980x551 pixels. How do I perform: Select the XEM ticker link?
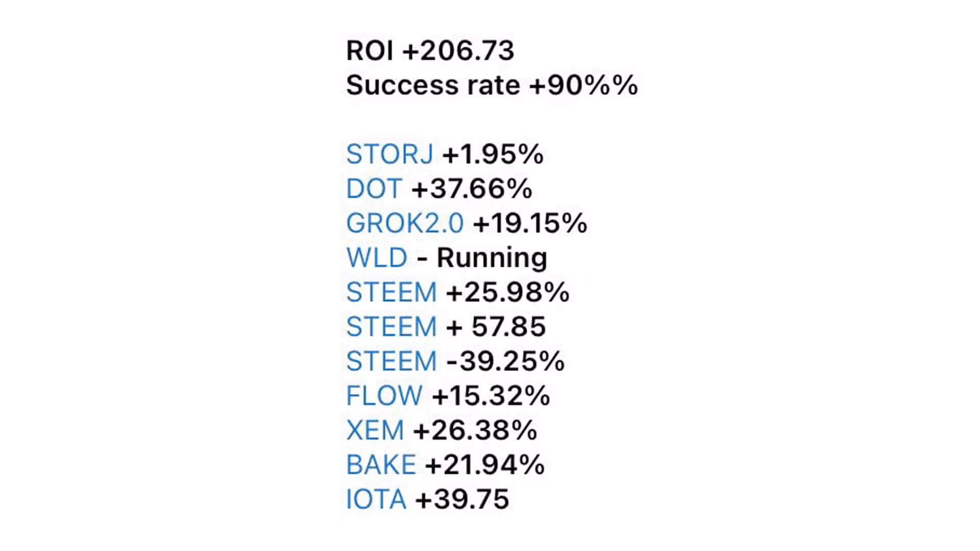pyautogui.click(x=375, y=430)
